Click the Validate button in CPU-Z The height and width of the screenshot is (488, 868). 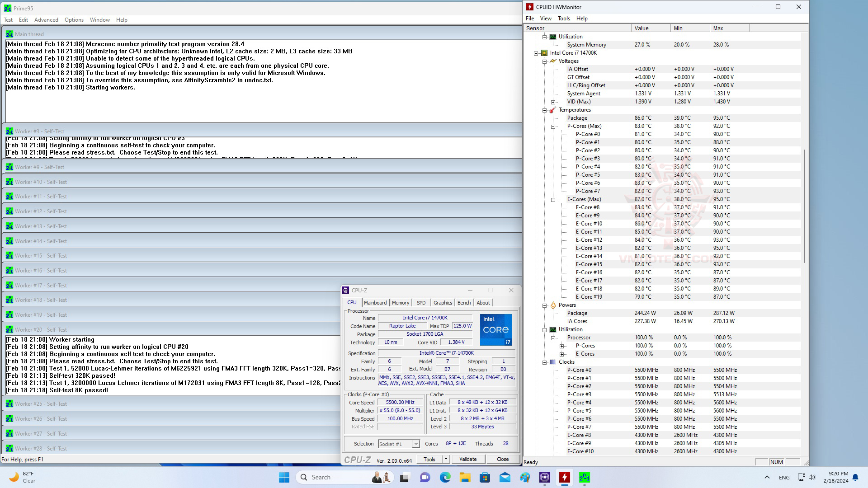[x=467, y=459]
